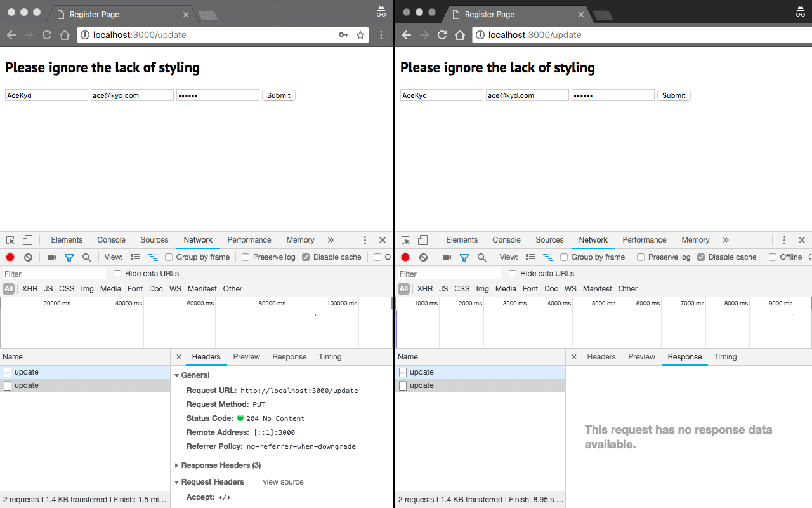Click the view source link for Request Headers
This screenshot has width=812, height=508.
pos(283,481)
